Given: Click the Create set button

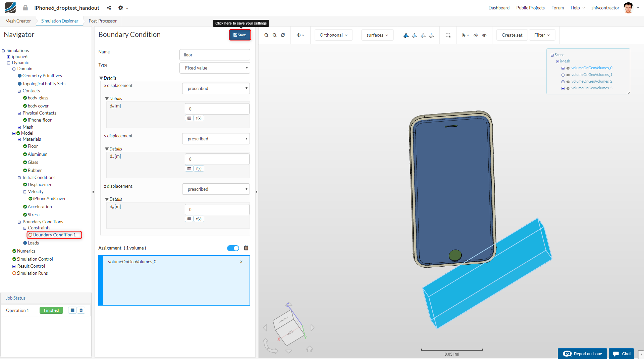Looking at the screenshot, I should pyautogui.click(x=512, y=35).
